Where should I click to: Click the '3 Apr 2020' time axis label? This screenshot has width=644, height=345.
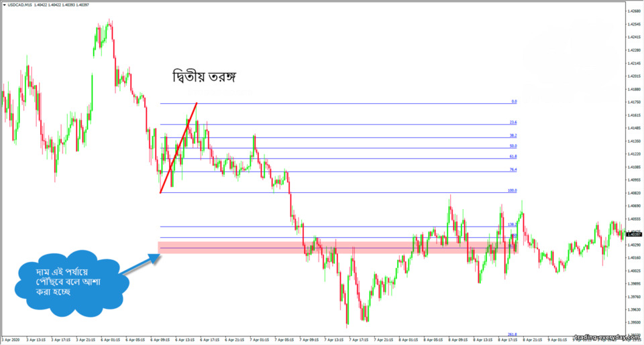(x=11, y=340)
